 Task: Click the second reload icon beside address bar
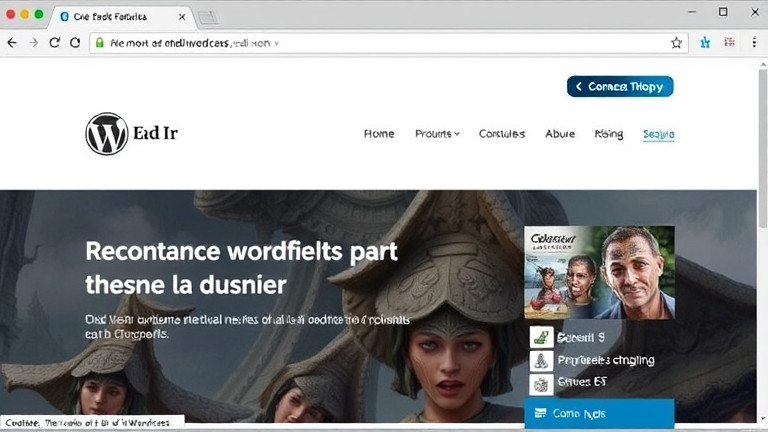pyautogui.click(x=75, y=43)
